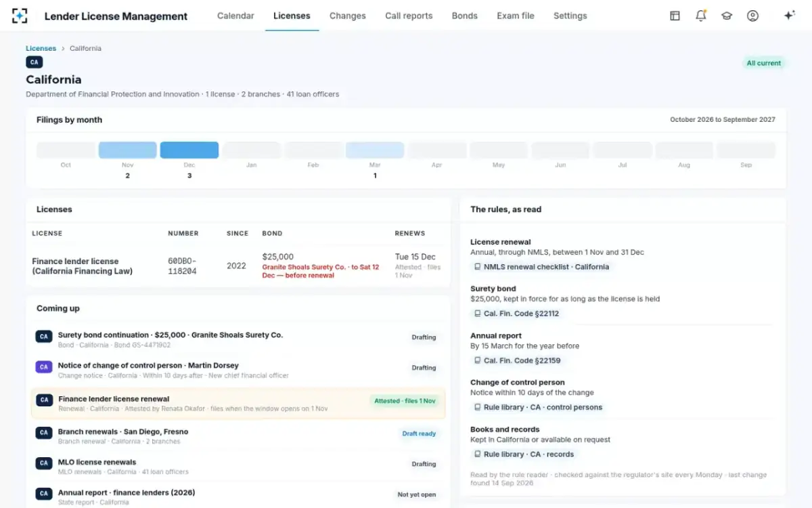The image size is (812, 508).
Task: Click license number 60DBO-118204
Action: click(x=182, y=266)
